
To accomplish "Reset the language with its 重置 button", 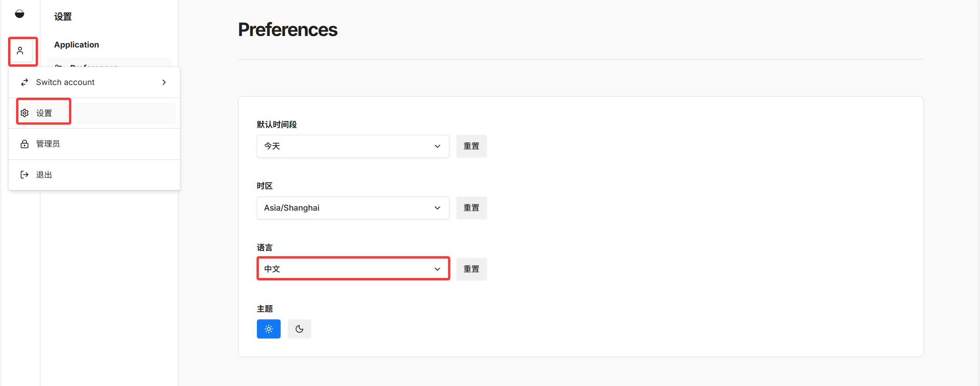I will pos(471,269).
